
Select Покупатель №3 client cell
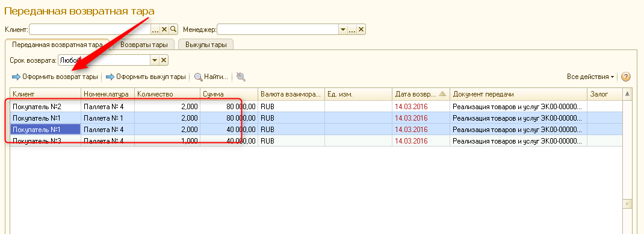point(46,141)
